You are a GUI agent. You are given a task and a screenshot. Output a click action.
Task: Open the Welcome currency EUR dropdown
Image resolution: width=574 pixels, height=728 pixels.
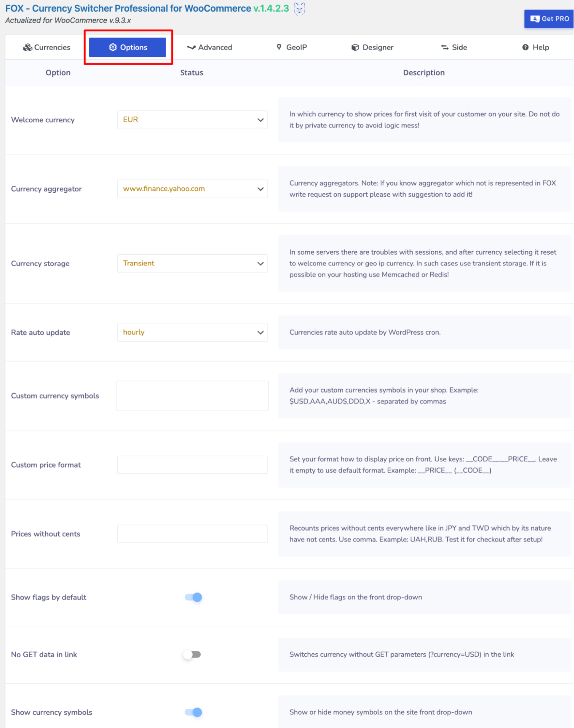[192, 120]
